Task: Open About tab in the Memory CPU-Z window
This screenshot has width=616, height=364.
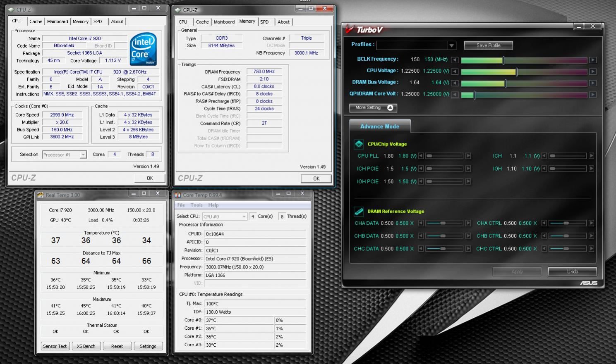Action: 283,22
